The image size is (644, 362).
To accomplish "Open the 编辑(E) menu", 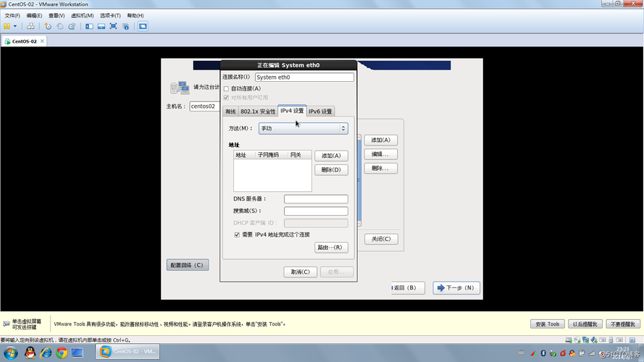I will [34, 16].
